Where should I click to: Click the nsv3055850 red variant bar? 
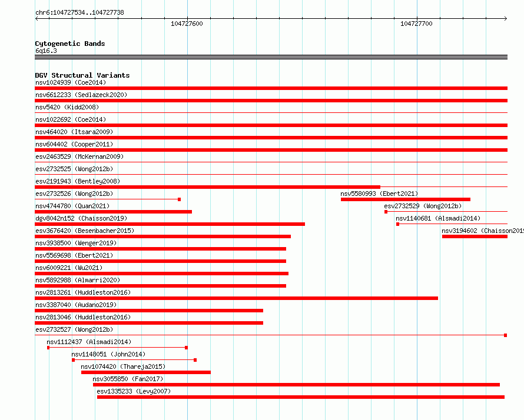(x=296, y=385)
